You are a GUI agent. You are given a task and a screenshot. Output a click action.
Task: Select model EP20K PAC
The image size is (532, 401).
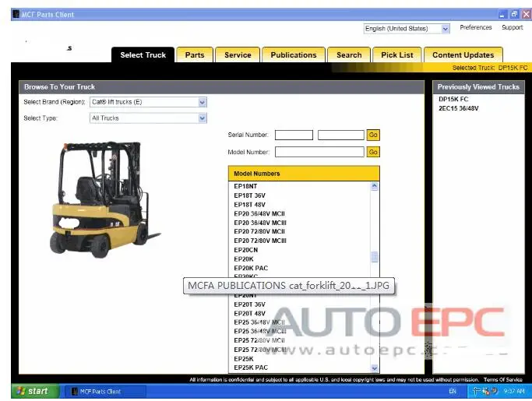251,268
